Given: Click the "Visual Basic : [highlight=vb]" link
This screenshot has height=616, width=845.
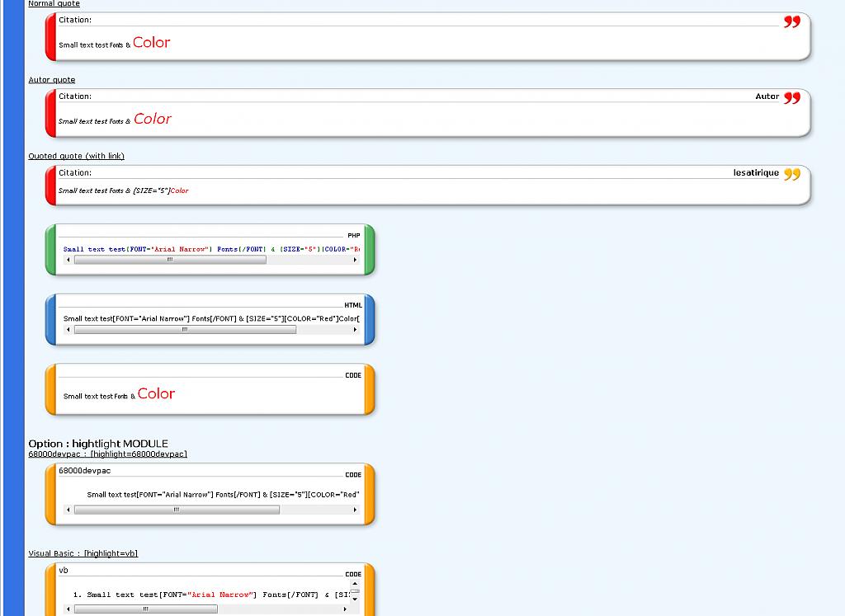Looking at the screenshot, I should [x=83, y=553].
